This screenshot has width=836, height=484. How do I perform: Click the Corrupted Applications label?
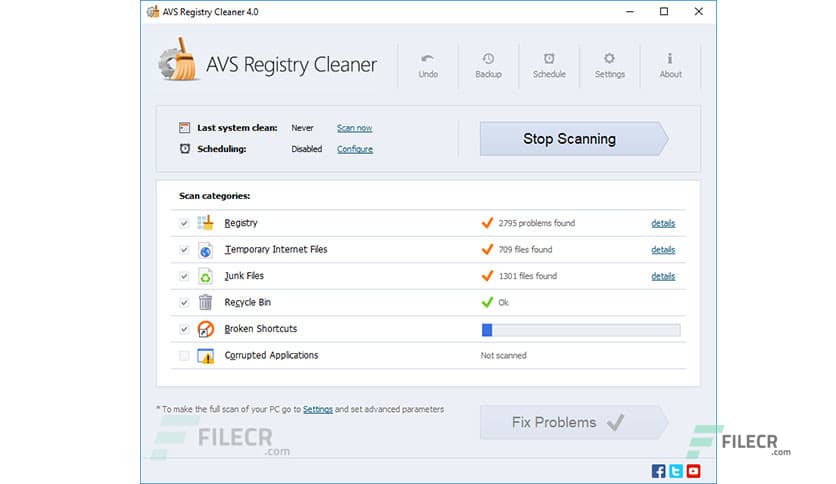pyautogui.click(x=271, y=355)
